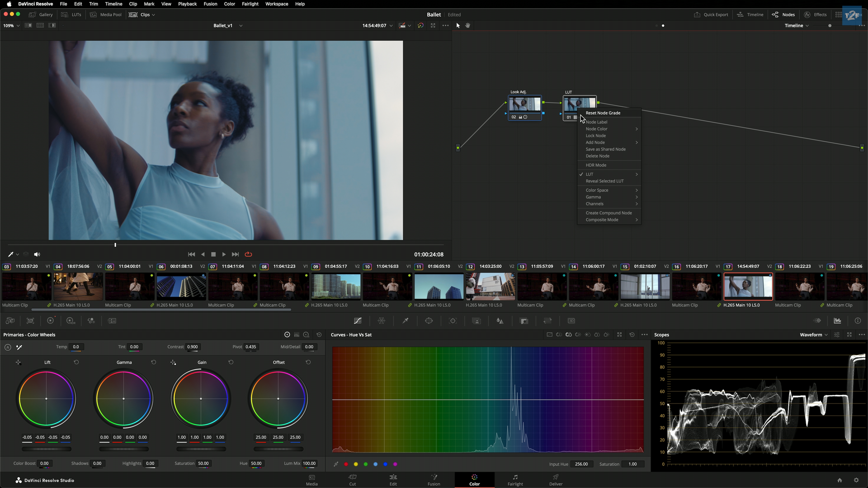Image resolution: width=868 pixels, height=488 pixels.
Task: Toggle the Nodes panel button
Action: click(x=783, y=15)
